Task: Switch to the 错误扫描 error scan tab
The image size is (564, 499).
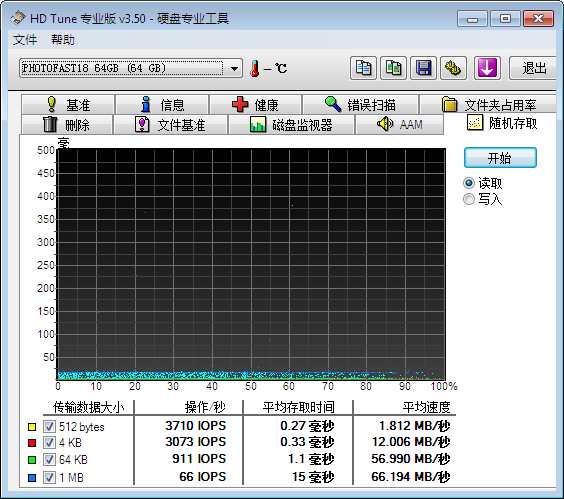Action: (360, 105)
